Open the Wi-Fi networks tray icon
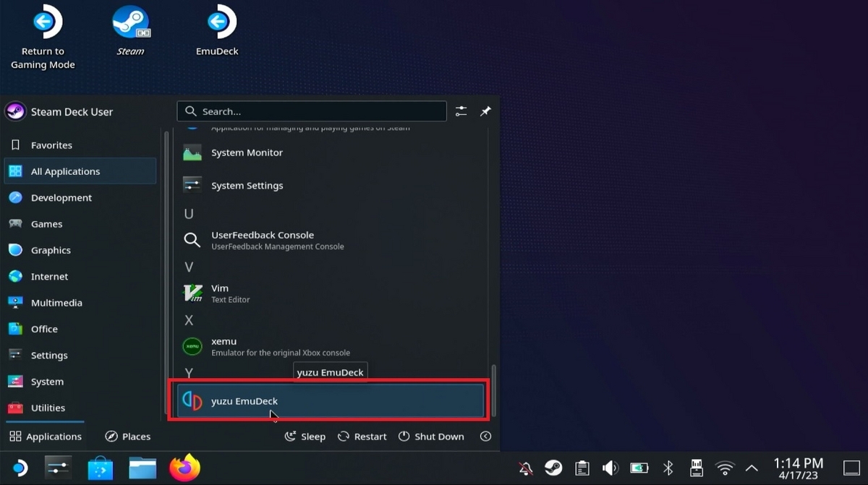Viewport: 868px width, 485px height. click(x=725, y=468)
